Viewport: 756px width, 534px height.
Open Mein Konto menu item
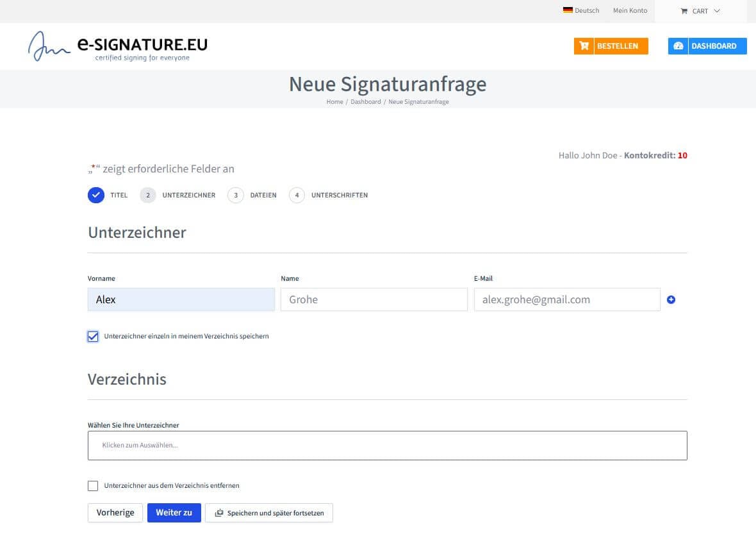[630, 10]
